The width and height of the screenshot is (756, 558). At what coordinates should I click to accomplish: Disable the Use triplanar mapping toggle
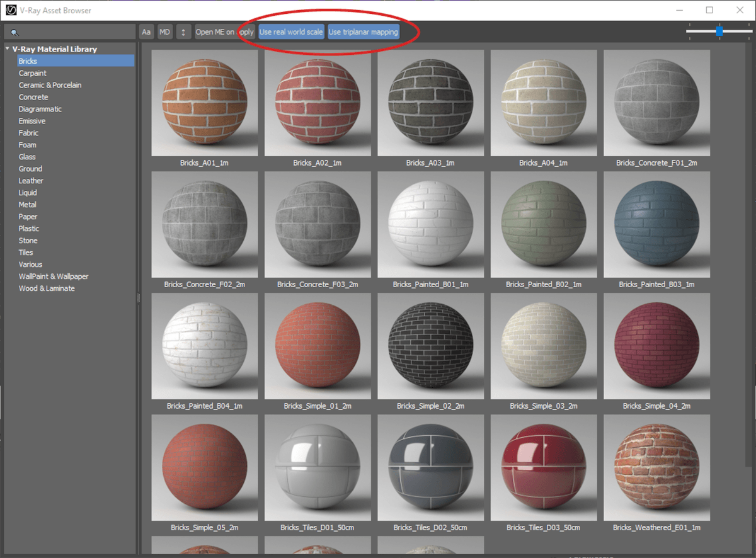tap(364, 31)
